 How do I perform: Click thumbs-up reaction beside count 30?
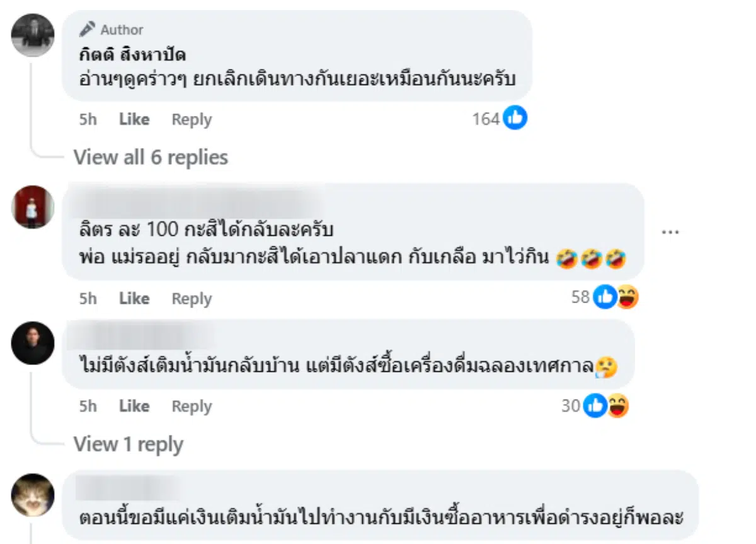tap(594, 406)
